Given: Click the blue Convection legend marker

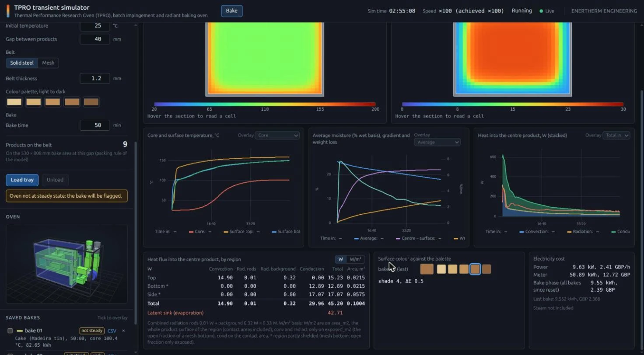Looking at the screenshot, I should (522, 232).
